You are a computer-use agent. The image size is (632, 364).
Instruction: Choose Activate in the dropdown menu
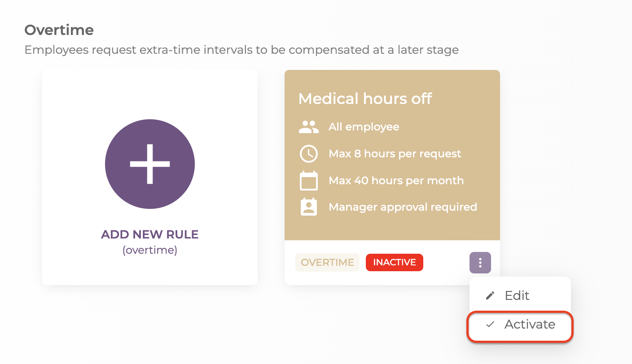(520, 325)
